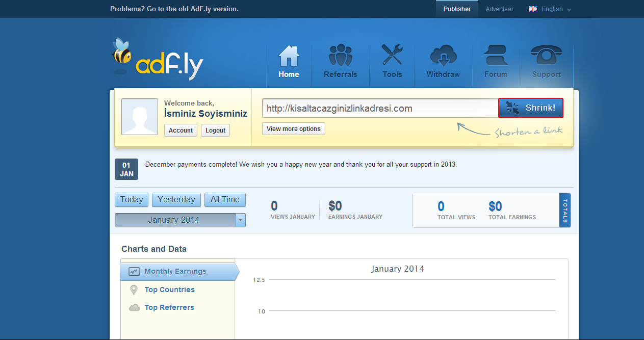Click the vertical TOTALS side tab
This screenshot has width=644, height=340.
coord(565,211)
